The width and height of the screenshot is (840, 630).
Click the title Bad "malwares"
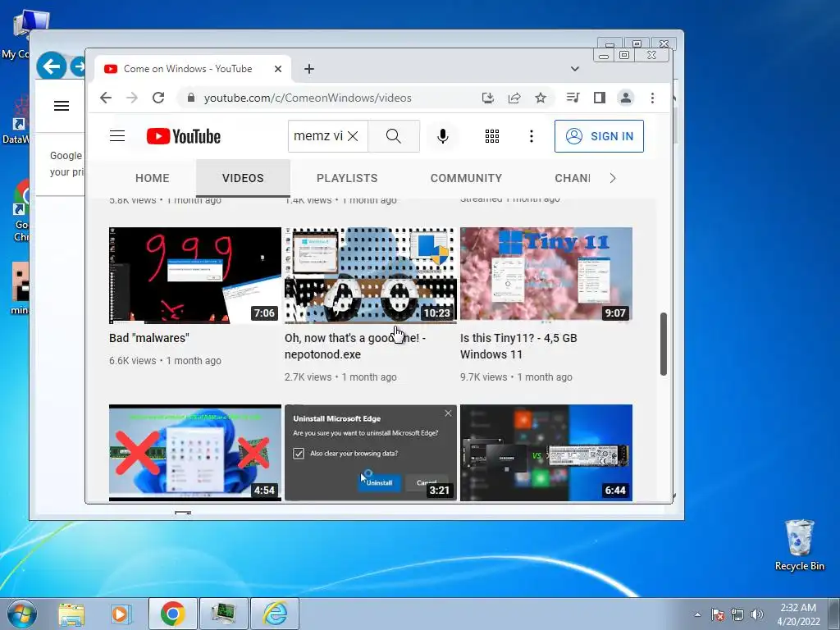click(149, 338)
